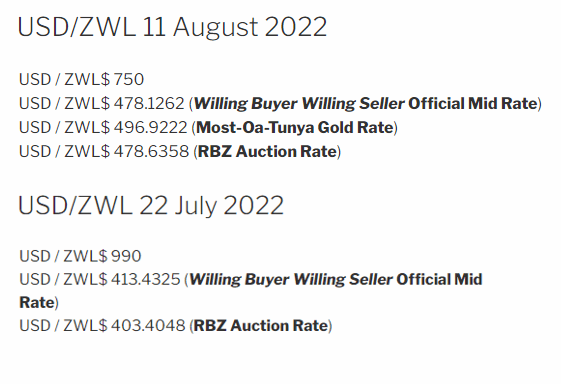Click the 478.6358 auction rate value

click(151, 151)
